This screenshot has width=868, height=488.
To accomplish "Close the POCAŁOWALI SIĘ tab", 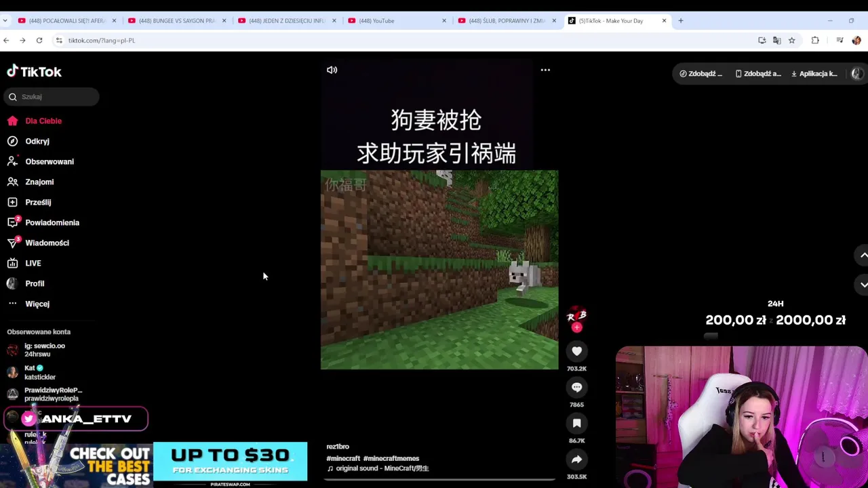I will coord(114,20).
